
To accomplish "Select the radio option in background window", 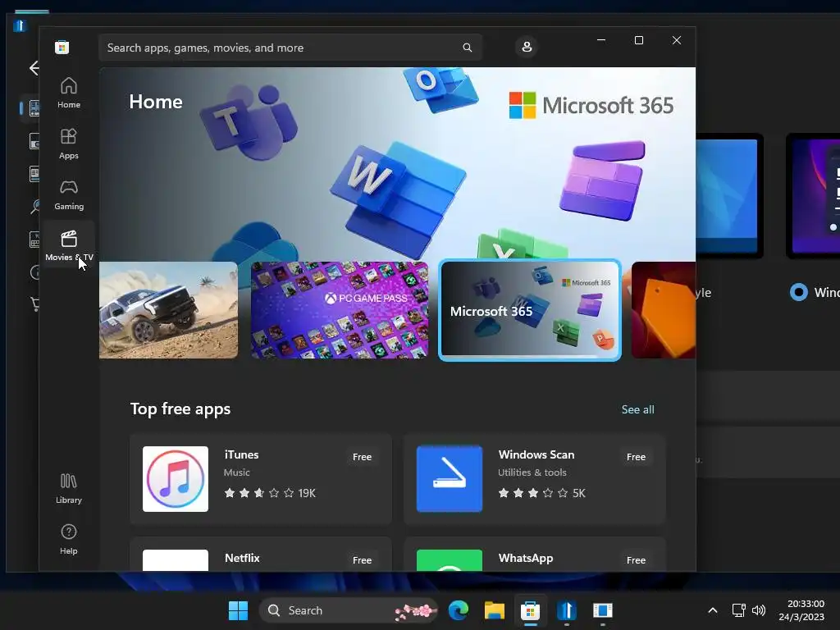I will tap(799, 293).
